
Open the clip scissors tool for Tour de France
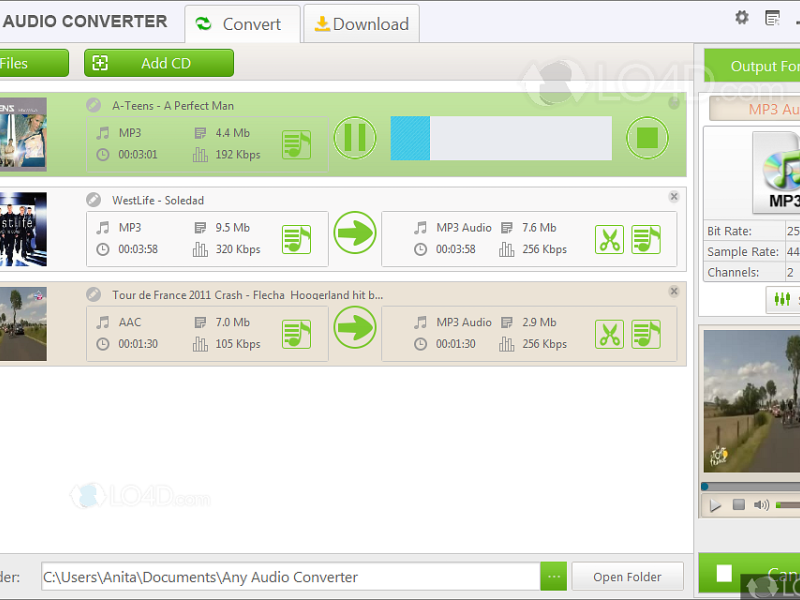pos(609,334)
